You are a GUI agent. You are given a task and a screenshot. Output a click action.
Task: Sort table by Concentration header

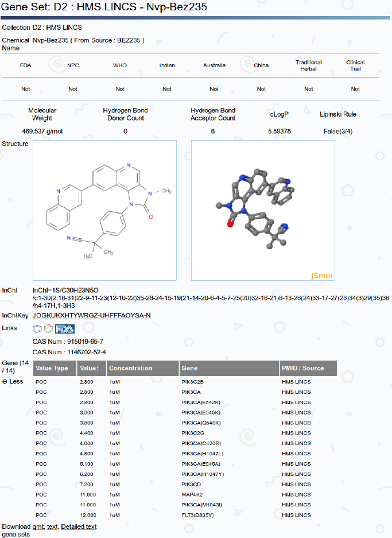coord(131,368)
